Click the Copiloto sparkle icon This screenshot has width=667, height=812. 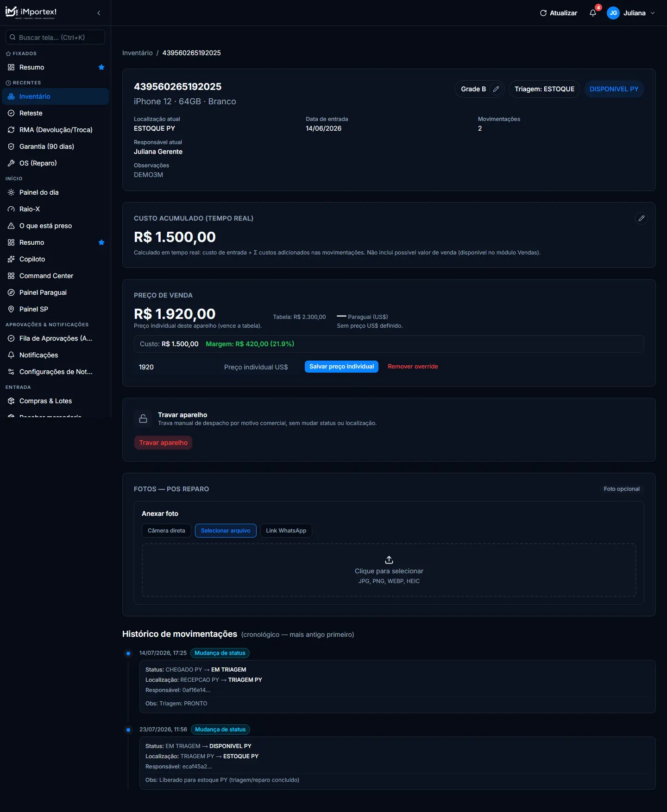pyautogui.click(x=11, y=259)
